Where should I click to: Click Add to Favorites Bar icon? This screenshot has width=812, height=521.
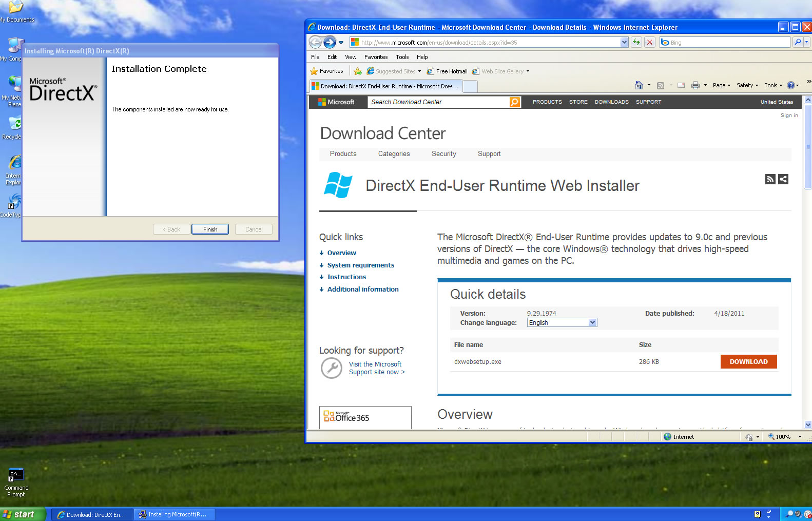pyautogui.click(x=358, y=71)
